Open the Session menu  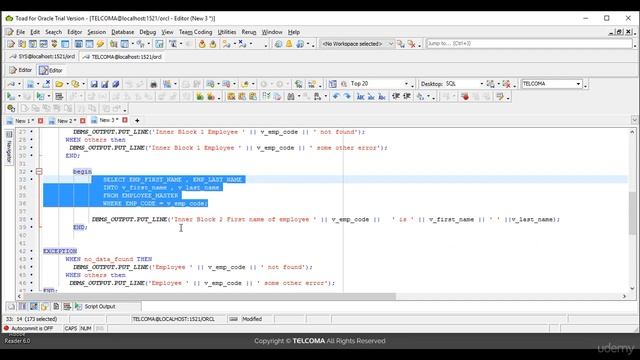96,32
